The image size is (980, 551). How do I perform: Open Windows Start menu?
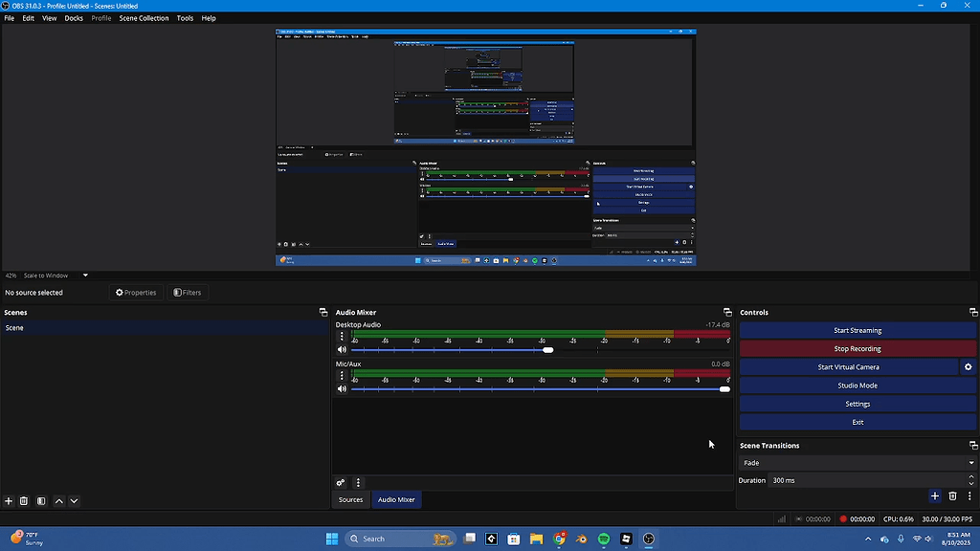point(332,539)
